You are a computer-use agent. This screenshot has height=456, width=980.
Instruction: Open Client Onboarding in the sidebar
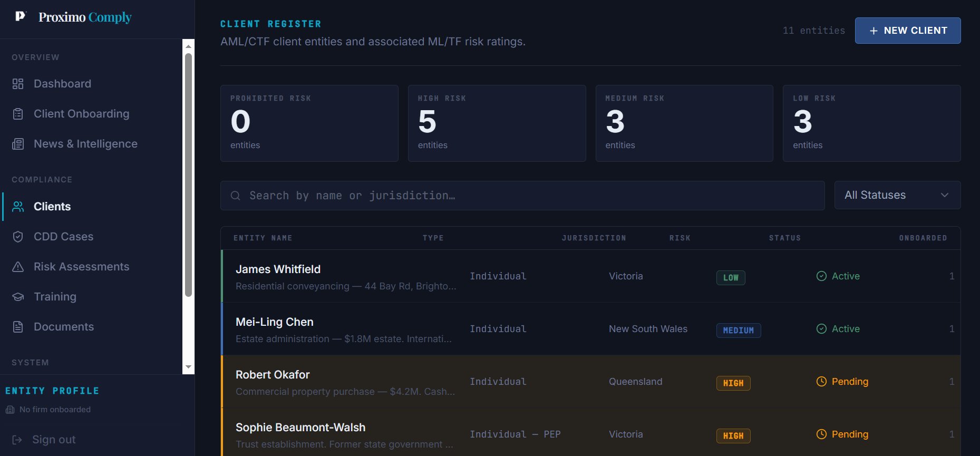pyautogui.click(x=81, y=114)
